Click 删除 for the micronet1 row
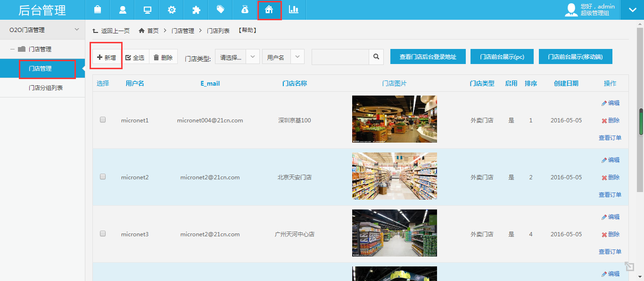644x281 pixels. [611, 120]
